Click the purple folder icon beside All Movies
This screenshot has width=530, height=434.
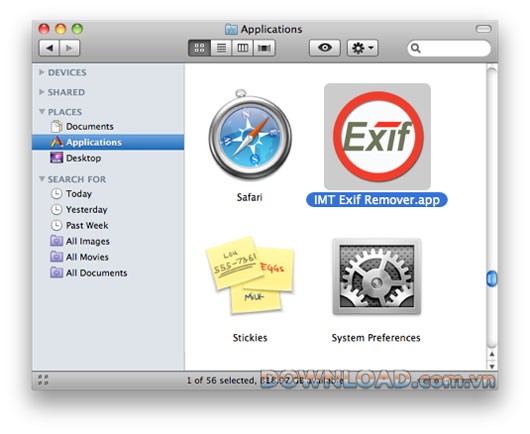point(56,257)
